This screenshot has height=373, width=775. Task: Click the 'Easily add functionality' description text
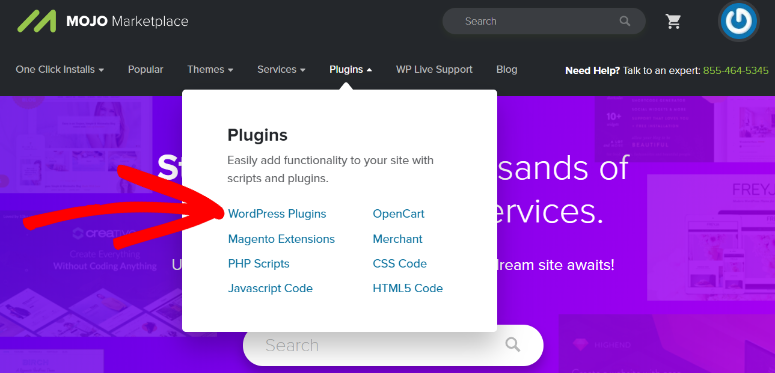click(x=330, y=169)
